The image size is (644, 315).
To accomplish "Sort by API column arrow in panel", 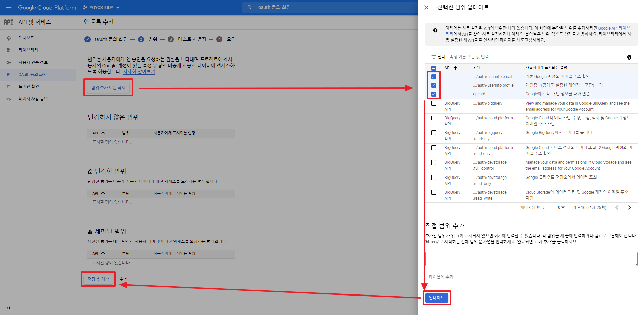I will (455, 68).
